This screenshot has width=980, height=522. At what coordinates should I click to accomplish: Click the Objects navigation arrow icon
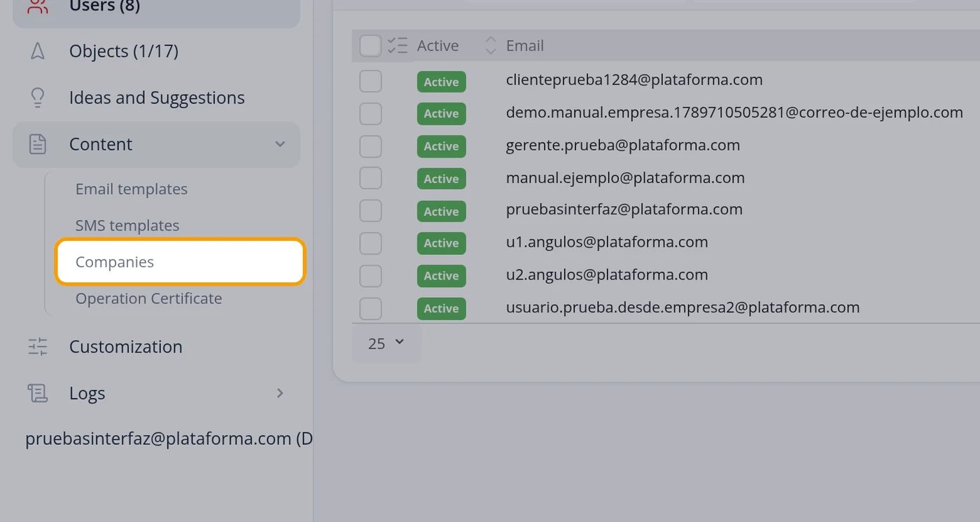(x=38, y=51)
